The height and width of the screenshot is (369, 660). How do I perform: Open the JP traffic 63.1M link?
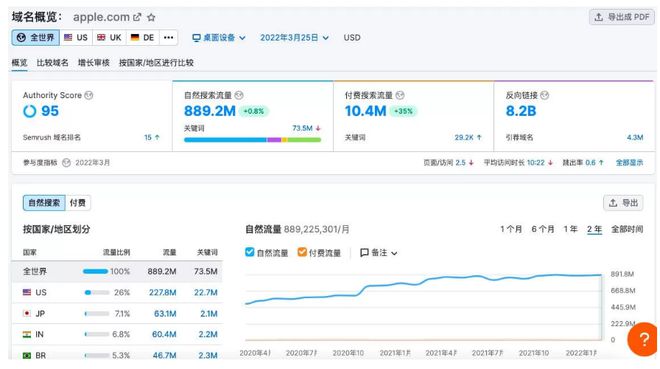[x=165, y=313]
